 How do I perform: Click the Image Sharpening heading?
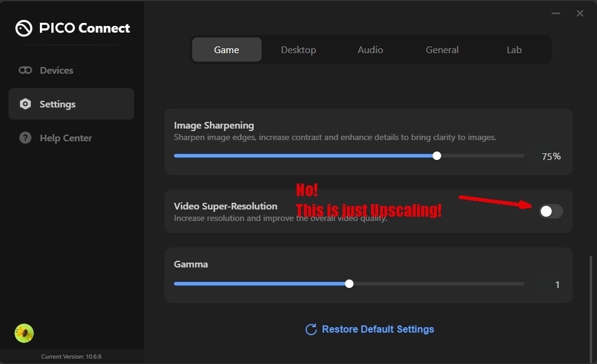point(214,126)
